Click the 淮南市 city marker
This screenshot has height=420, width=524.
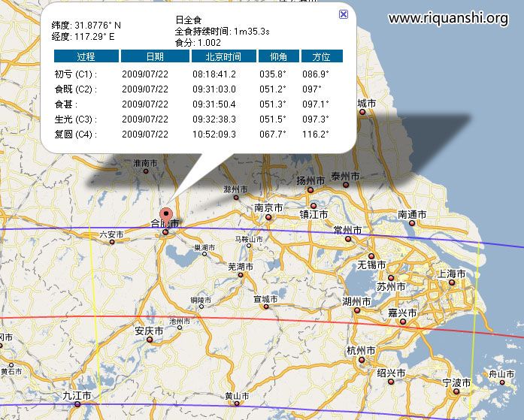[146, 171]
